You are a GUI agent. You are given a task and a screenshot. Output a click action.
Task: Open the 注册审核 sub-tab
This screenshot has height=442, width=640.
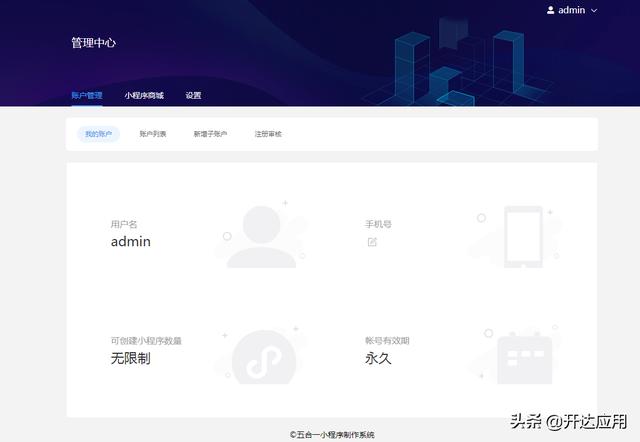click(268, 134)
